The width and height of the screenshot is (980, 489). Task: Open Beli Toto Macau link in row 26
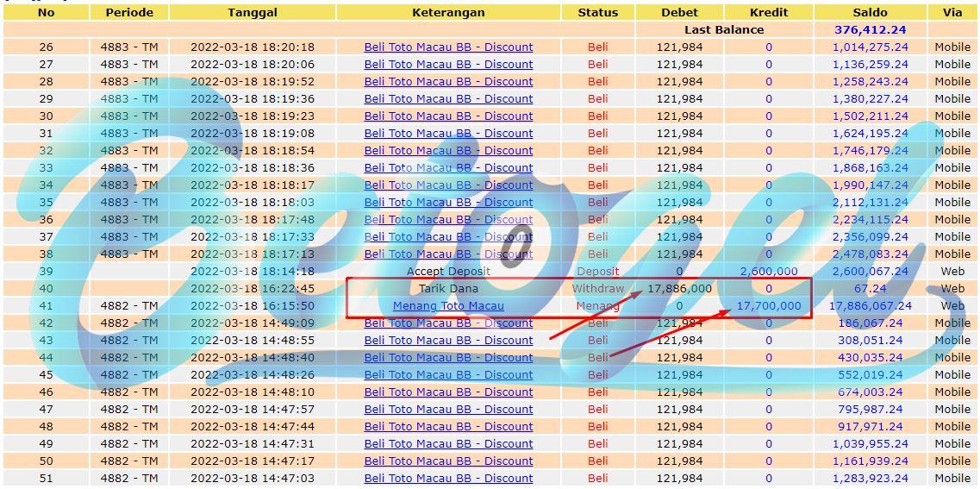click(448, 47)
